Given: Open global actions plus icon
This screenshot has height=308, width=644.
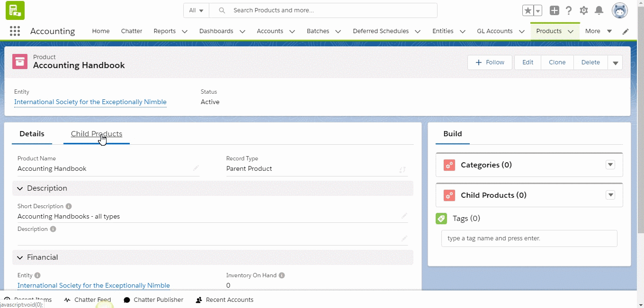Looking at the screenshot, I should [555, 10].
